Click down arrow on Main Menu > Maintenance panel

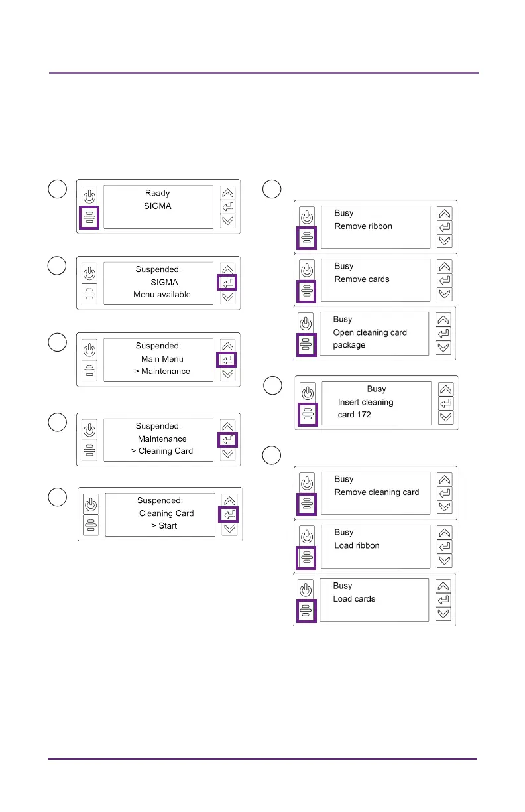(x=227, y=375)
